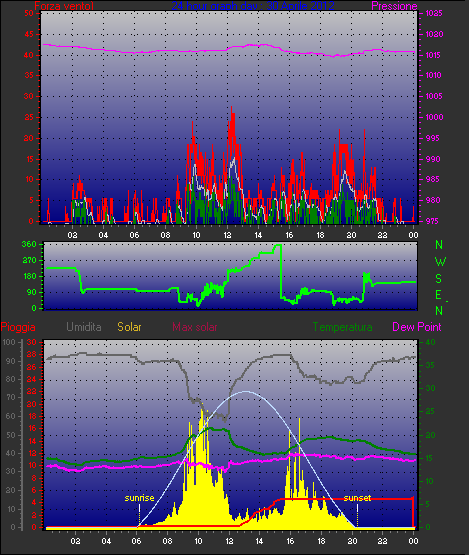The height and width of the screenshot is (555, 469).
Task: Click the Pioggia legend label
Action: pos(18,327)
